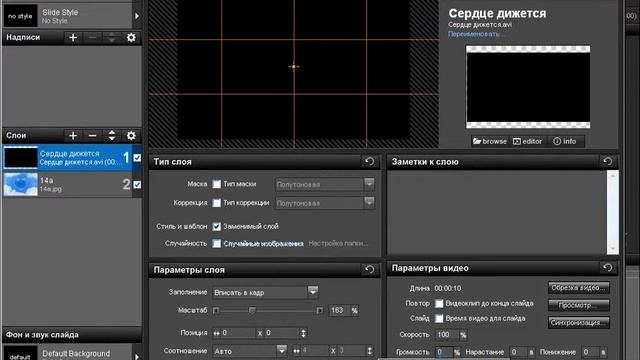Click video preview thumbnail at right
Image resolution: width=640 pixels, height=360 pixels.
tap(528, 87)
